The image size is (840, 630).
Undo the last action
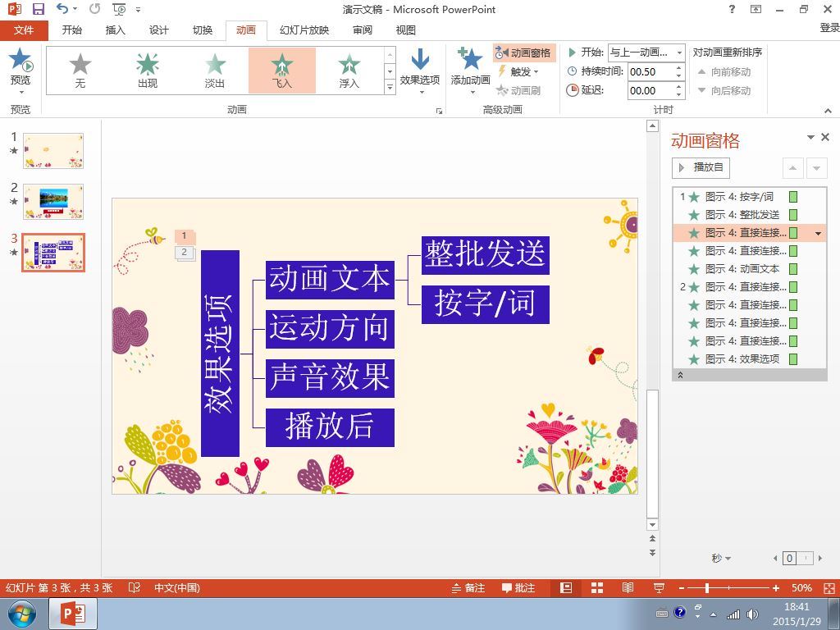62,8
